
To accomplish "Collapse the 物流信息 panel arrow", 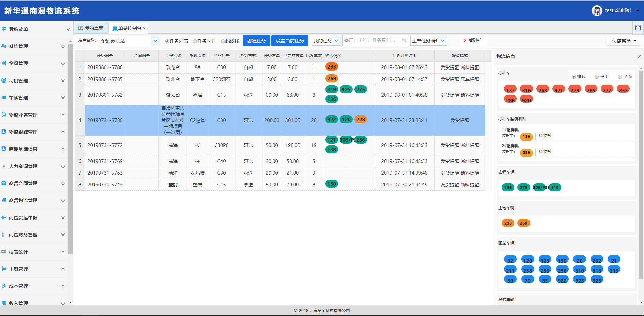I will [x=639, y=56].
